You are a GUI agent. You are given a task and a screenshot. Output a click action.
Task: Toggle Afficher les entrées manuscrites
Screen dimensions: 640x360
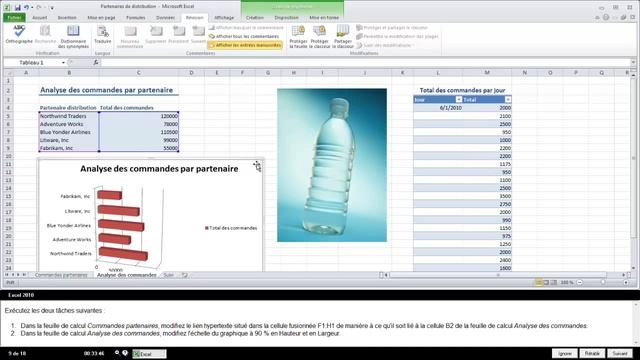point(245,45)
